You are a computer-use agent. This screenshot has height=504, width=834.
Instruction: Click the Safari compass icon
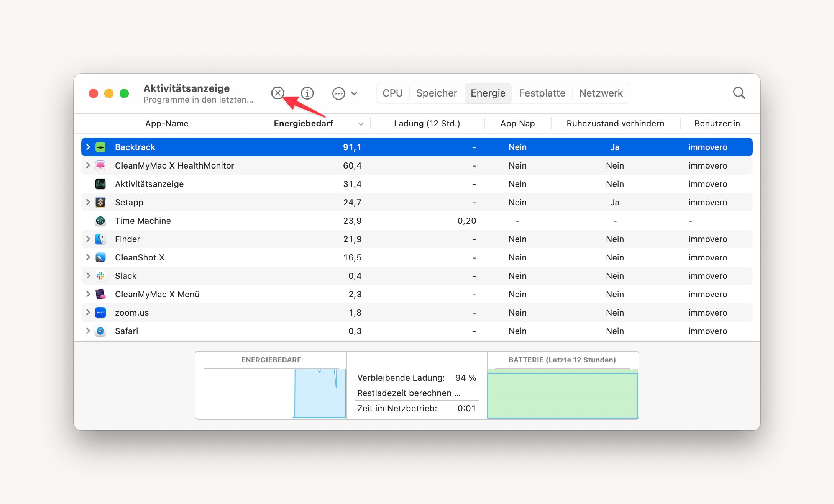click(100, 331)
